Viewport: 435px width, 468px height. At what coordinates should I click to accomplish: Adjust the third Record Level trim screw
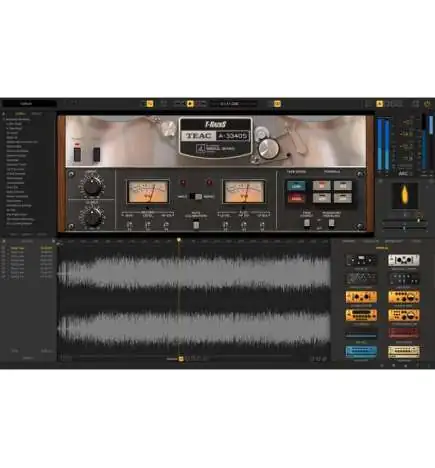coord(166,226)
